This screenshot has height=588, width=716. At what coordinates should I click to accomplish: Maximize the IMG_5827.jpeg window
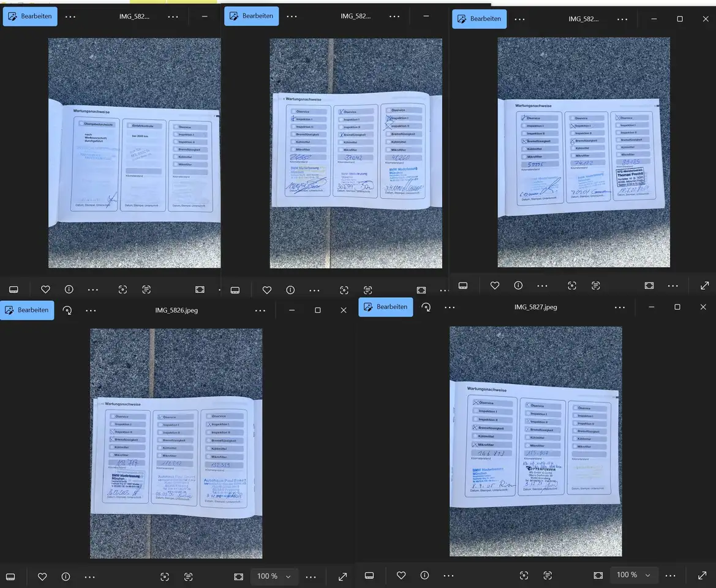677,307
